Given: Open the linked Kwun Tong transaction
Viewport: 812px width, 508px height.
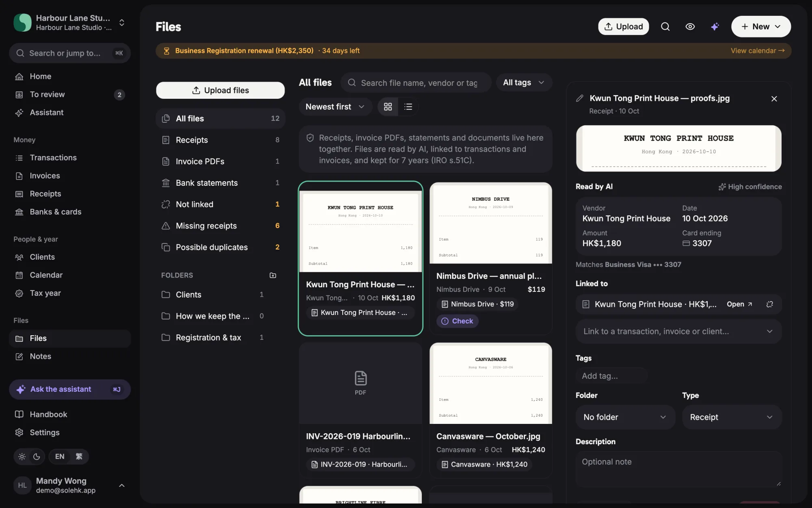Looking at the screenshot, I should pyautogui.click(x=739, y=304).
